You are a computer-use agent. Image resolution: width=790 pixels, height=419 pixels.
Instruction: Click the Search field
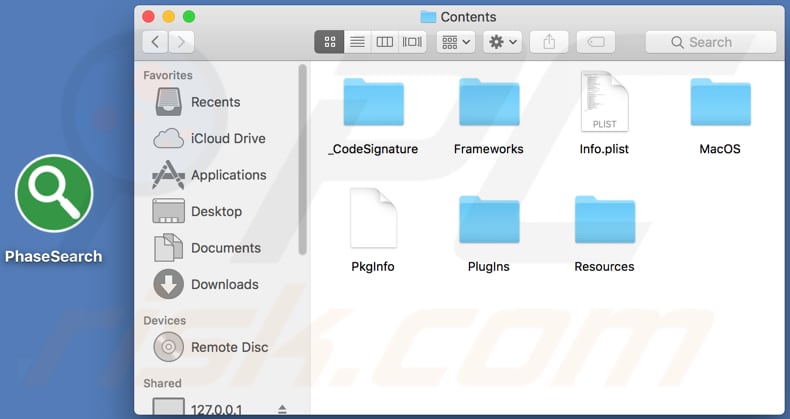point(710,42)
